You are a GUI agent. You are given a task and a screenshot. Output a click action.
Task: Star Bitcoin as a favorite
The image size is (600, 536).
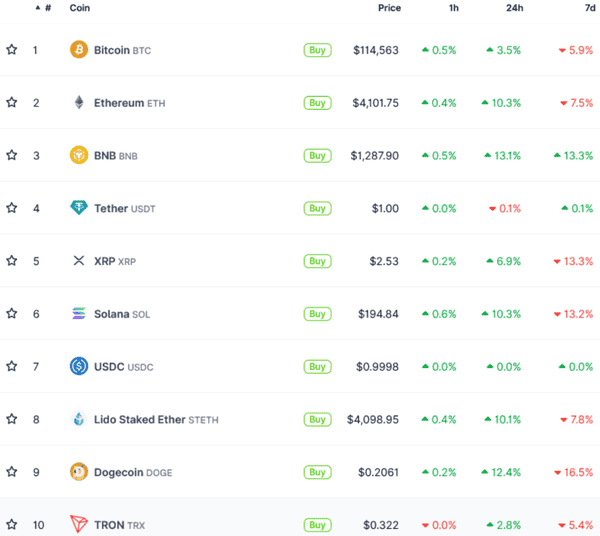click(12, 50)
